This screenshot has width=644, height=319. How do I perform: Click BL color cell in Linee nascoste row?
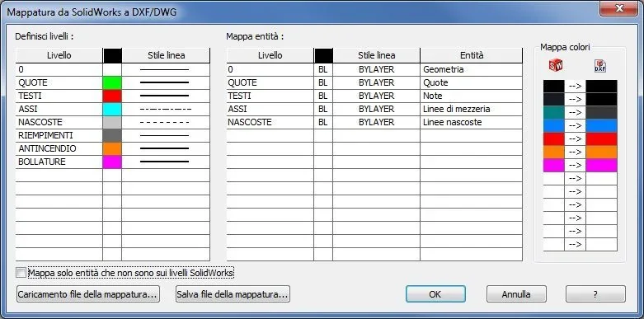coord(322,122)
